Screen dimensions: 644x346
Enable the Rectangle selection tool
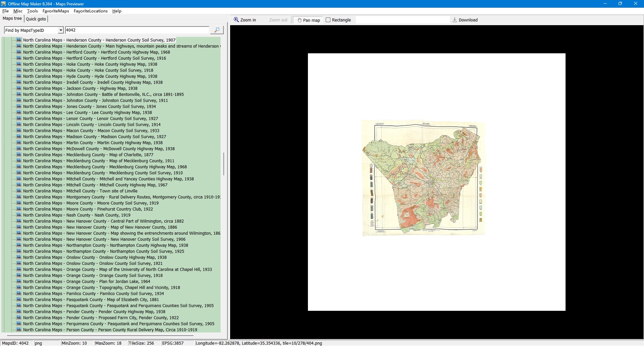pos(338,20)
